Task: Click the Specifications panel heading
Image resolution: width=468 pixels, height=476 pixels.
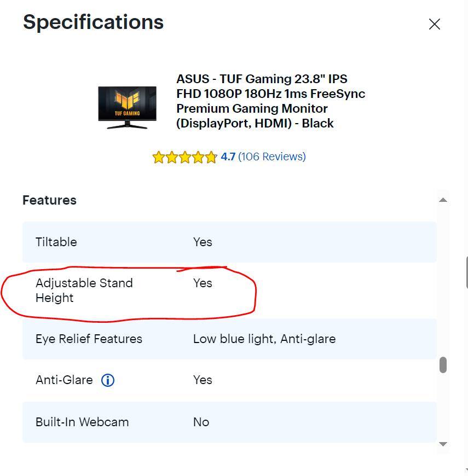Action: (x=93, y=22)
